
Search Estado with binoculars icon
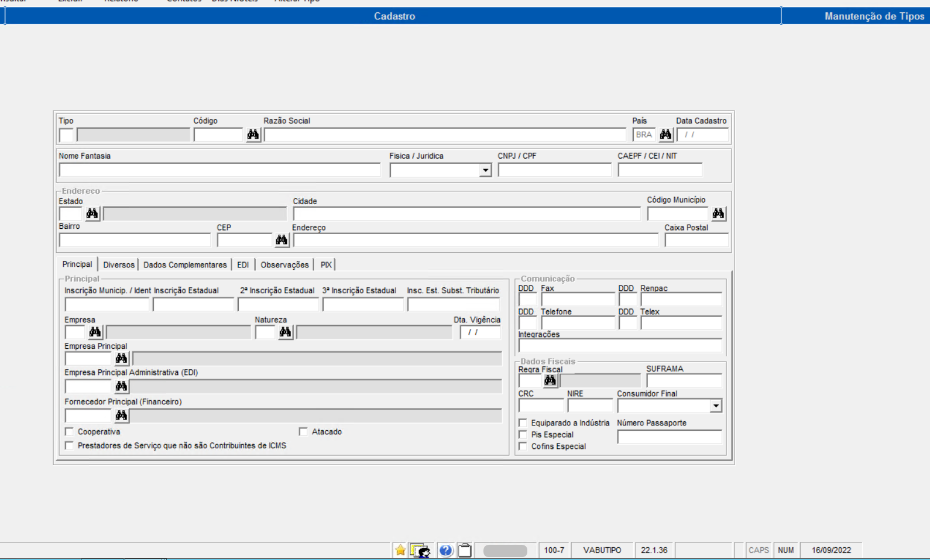pos(92,214)
